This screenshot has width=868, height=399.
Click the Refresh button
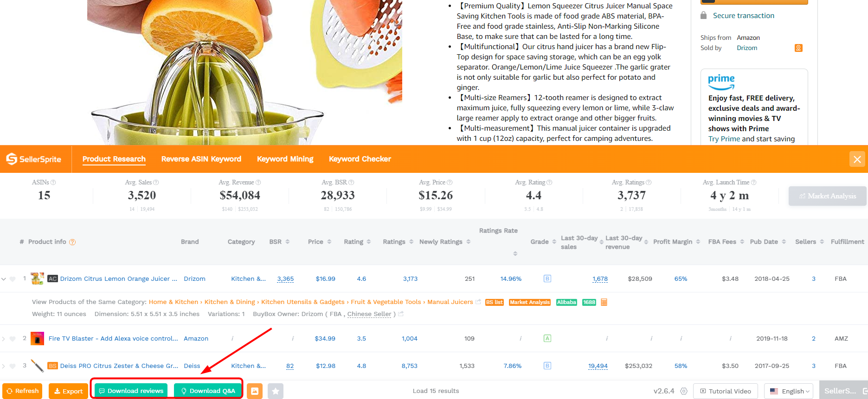point(22,391)
